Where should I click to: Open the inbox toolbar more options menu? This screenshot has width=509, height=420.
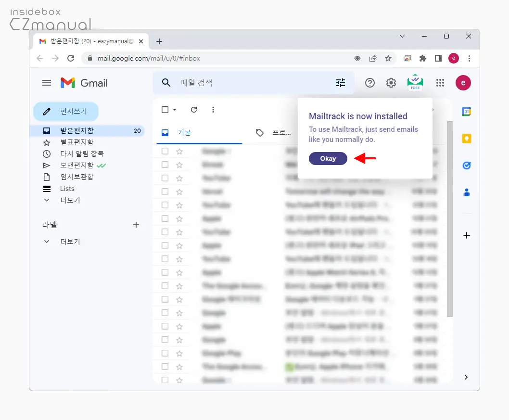coord(213,110)
